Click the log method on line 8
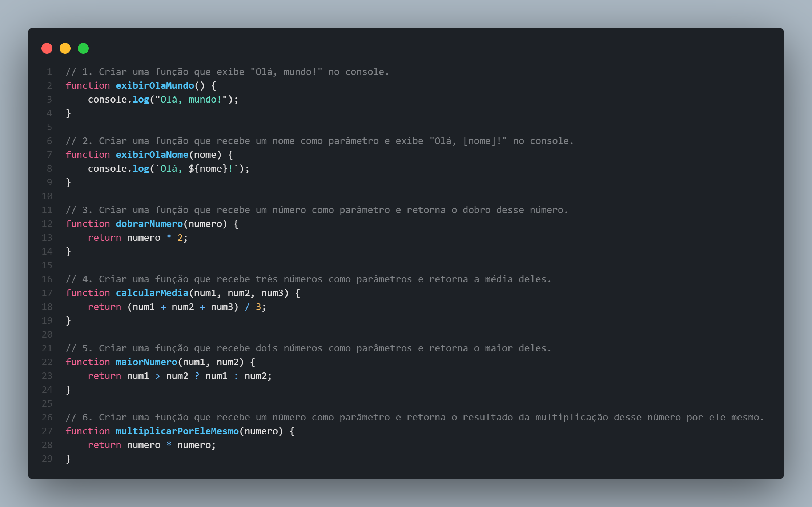This screenshot has width=812, height=507. click(141, 168)
